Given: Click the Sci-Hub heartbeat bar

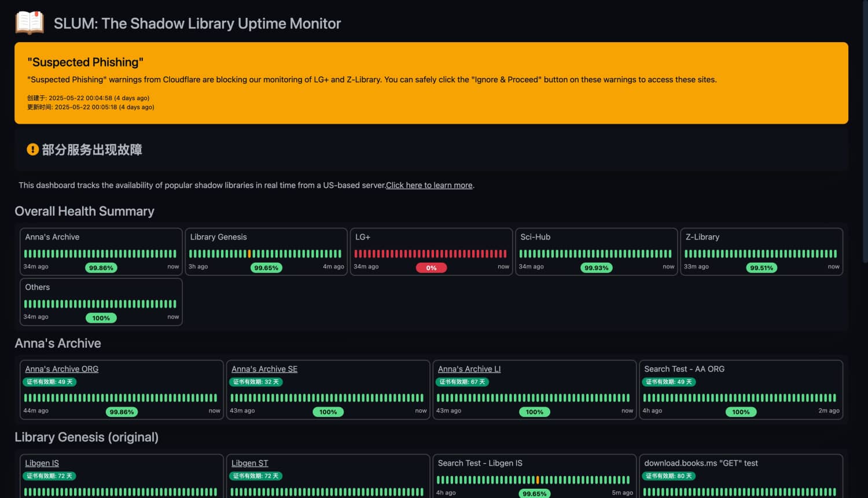Looking at the screenshot, I should pos(595,254).
